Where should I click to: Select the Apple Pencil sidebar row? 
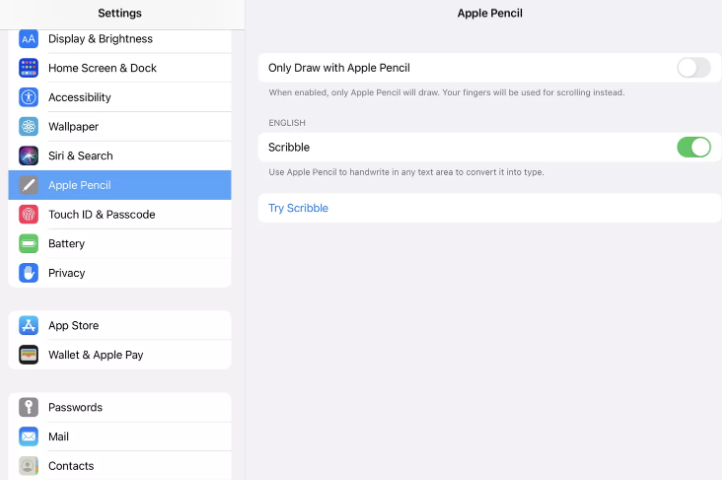(x=120, y=185)
